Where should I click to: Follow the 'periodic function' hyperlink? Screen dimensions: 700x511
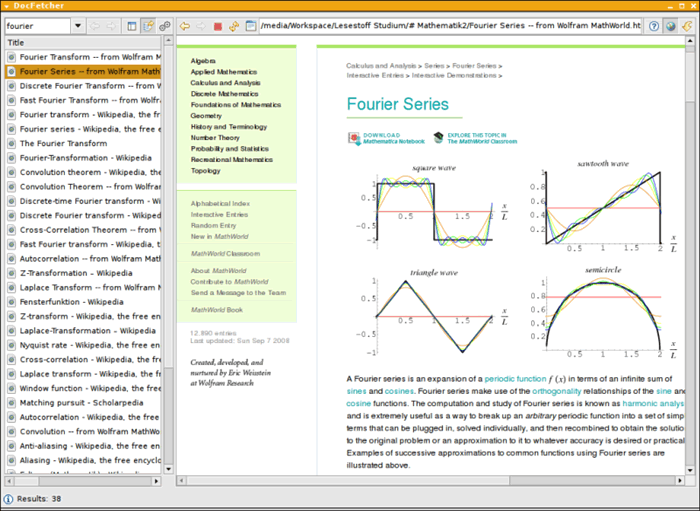pos(514,380)
